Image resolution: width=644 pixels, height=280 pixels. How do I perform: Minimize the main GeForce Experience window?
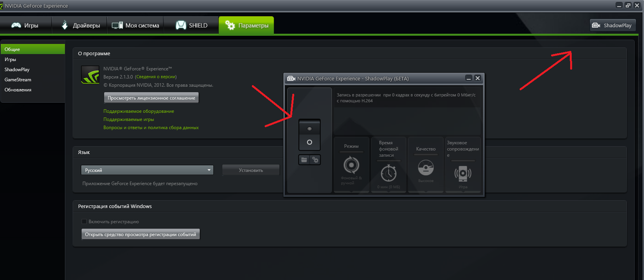click(619, 5)
